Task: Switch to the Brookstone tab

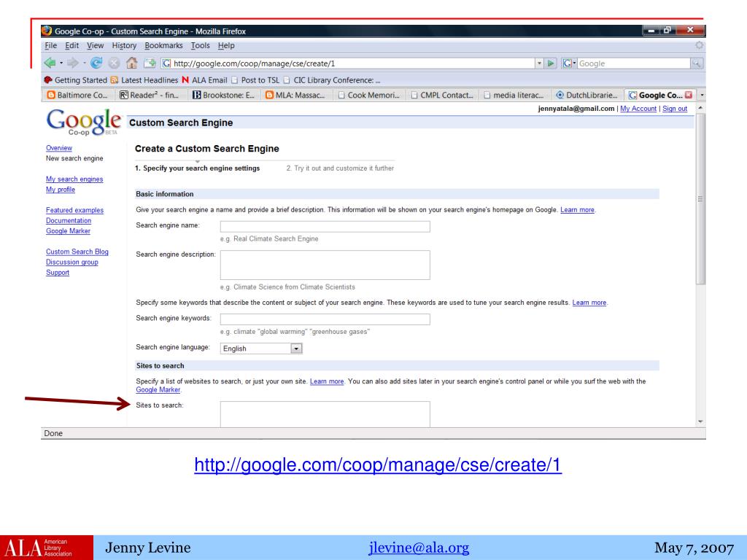Action: click(225, 96)
